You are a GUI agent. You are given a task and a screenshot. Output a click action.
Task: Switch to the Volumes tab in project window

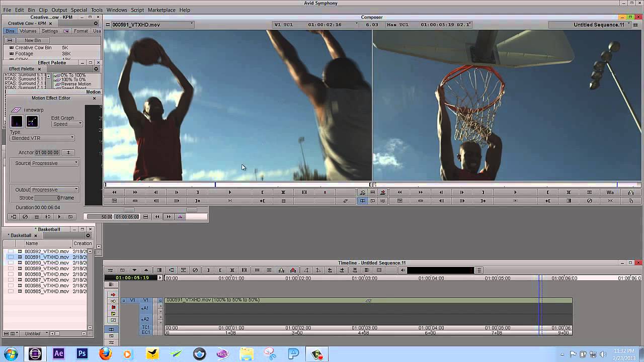28,31
